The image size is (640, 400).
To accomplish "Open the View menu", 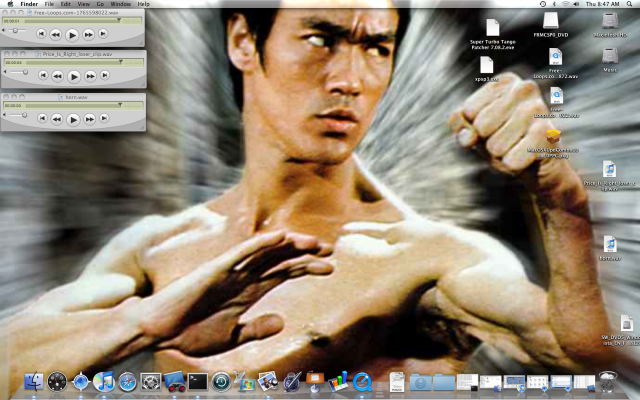I will [x=84, y=4].
